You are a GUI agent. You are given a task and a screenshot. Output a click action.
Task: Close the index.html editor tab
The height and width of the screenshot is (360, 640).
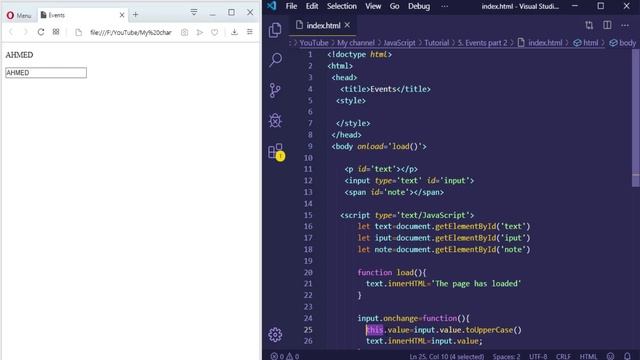[347, 25]
